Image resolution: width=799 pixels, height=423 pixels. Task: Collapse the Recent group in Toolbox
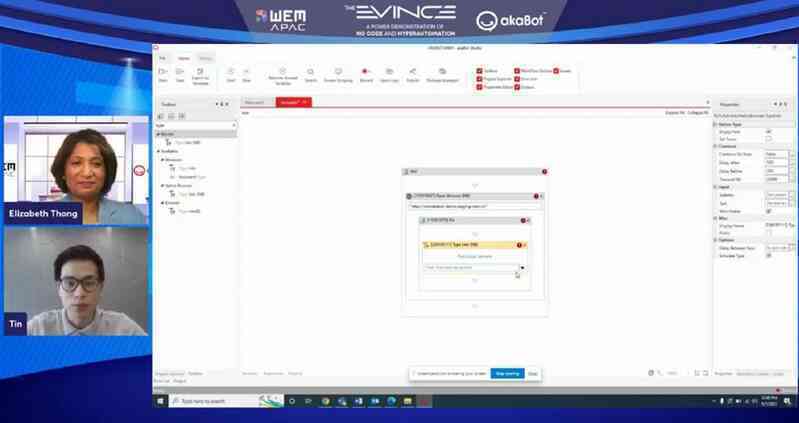(x=158, y=135)
